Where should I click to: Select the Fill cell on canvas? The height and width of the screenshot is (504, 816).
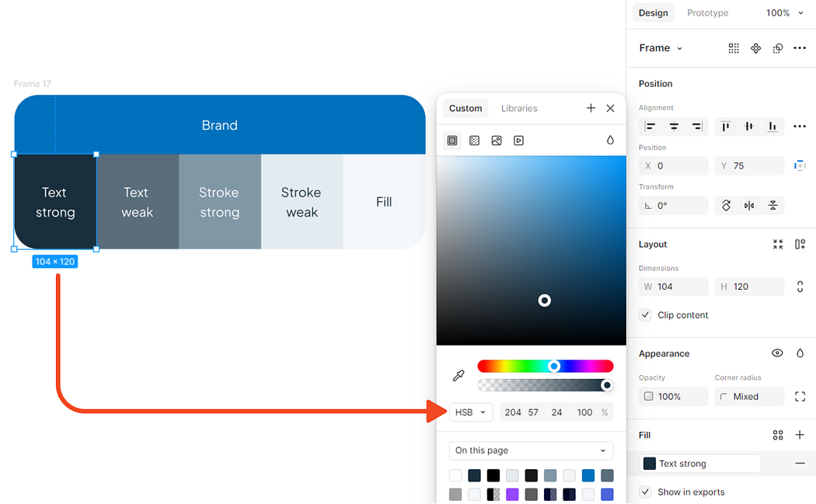(384, 202)
